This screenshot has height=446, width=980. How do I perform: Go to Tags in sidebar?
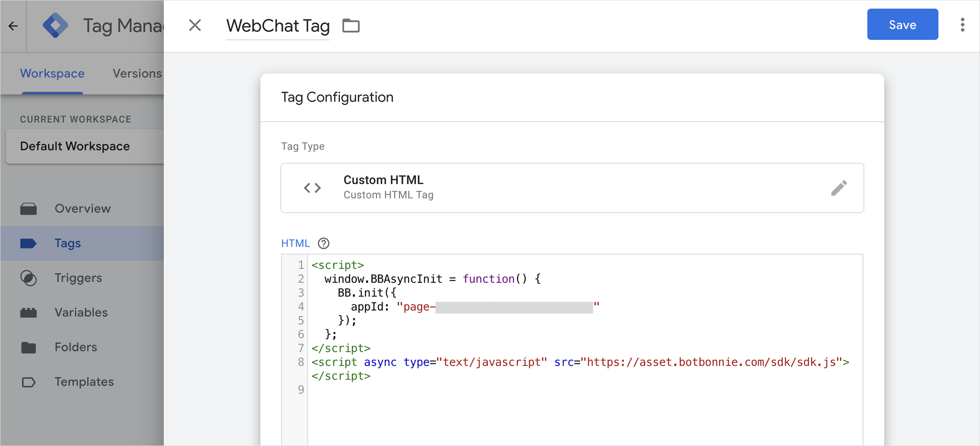(x=68, y=243)
